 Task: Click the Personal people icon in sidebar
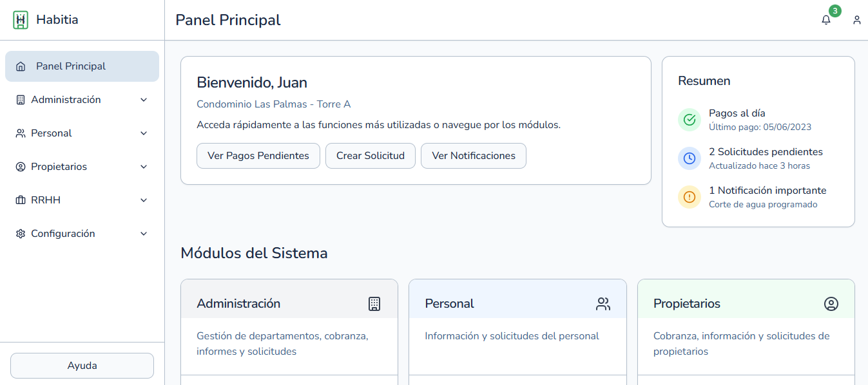click(19, 133)
